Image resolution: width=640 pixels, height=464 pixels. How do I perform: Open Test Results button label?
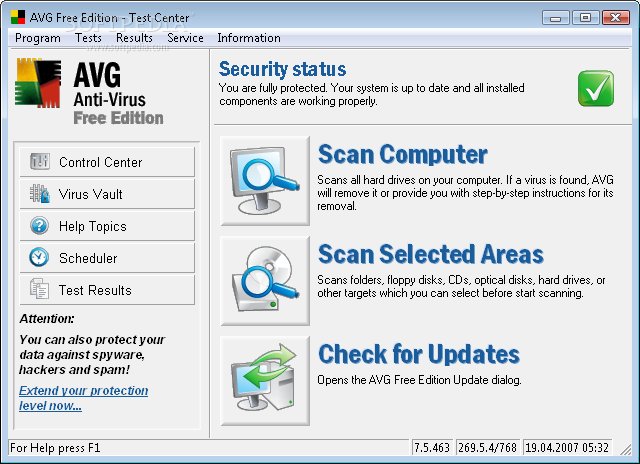pyautogui.click(x=95, y=290)
